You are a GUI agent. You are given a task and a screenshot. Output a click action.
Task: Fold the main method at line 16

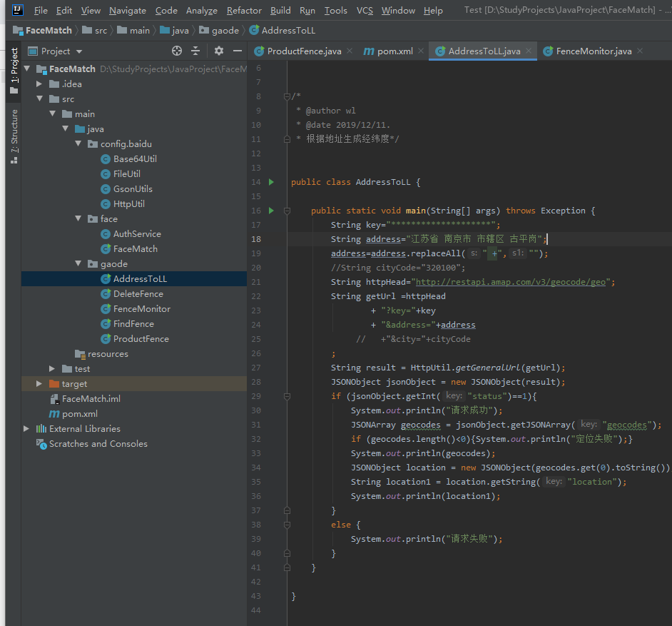coord(287,211)
